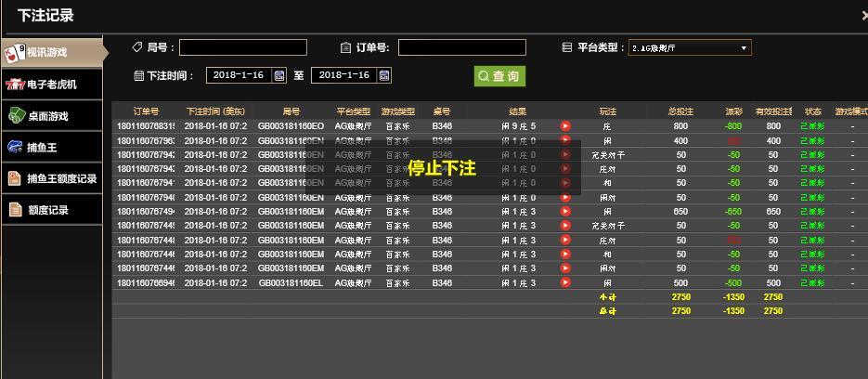Play the replay video in first row

coord(565,126)
